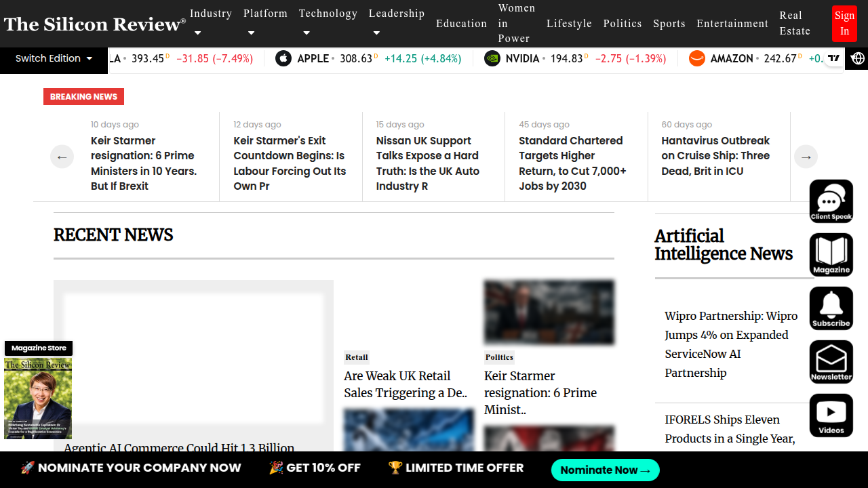Screen dimensions: 868x488
Task: Open Wipro Partnership ServiceNow AI article
Action: pyautogui.click(x=731, y=344)
